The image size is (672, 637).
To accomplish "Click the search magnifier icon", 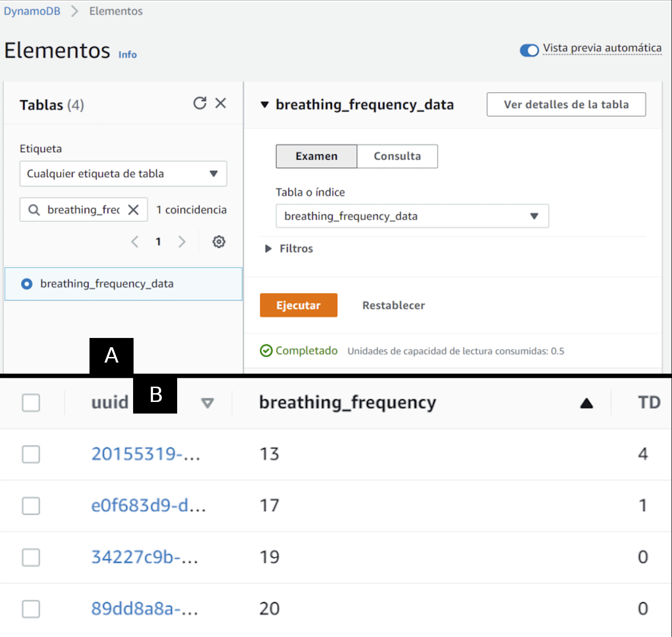I will click(x=34, y=210).
